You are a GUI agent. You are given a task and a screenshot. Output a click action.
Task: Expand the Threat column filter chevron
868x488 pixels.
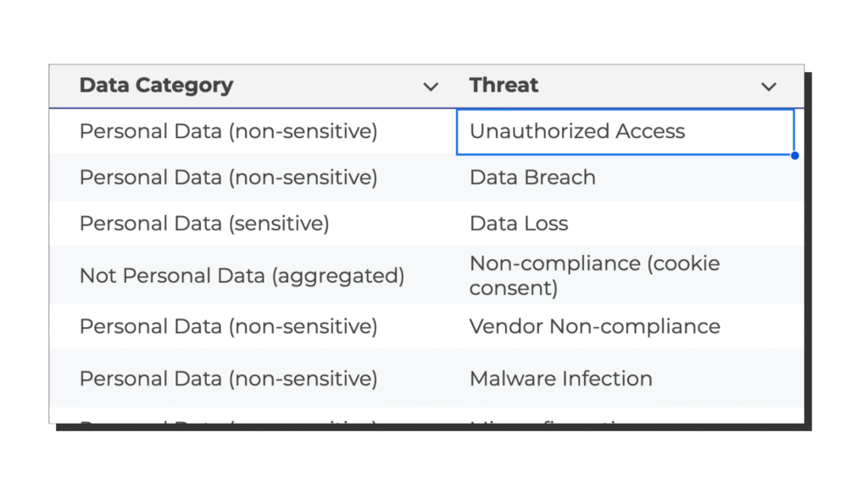pyautogui.click(x=768, y=86)
